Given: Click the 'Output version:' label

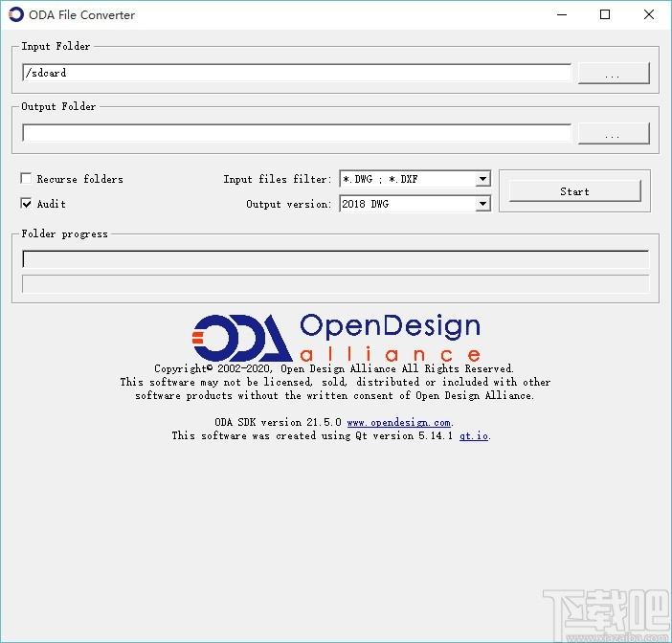Looking at the screenshot, I should click(x=289, y=204).
